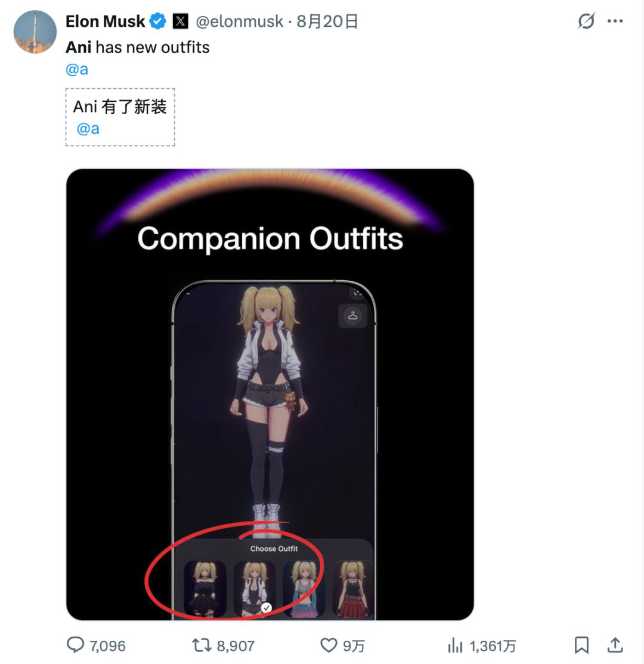Click the 8月20日 post date
The height and width of the screenshot is (664, 644).
point(327,21)
